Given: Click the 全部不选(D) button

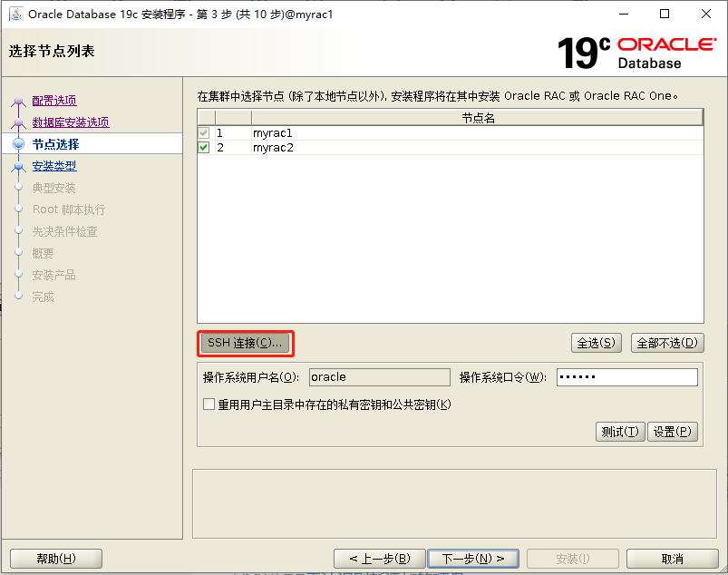Looking at the screenshot, I should 667,343.
